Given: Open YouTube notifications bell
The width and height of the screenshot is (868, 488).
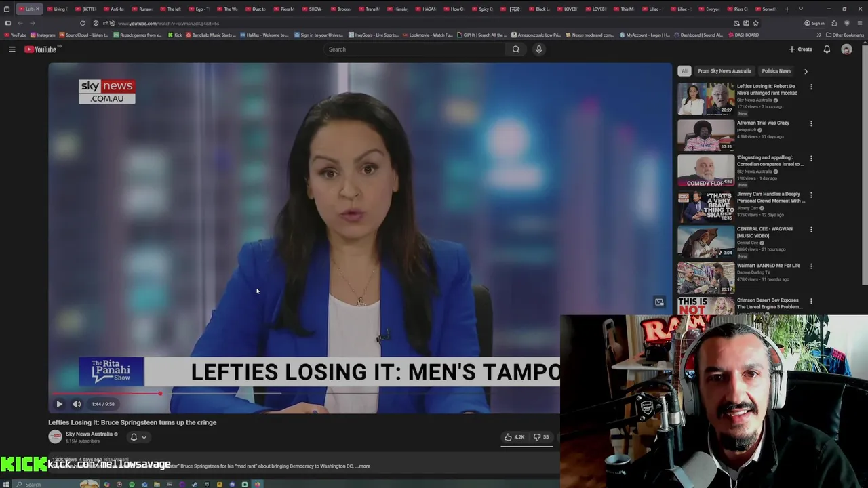Looking at the screenshot, I should pos(827,49).
